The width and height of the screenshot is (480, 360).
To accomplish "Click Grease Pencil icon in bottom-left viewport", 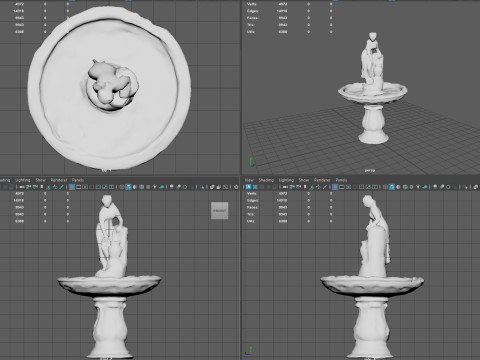I will pyautogui.click(x=62, y=187).
